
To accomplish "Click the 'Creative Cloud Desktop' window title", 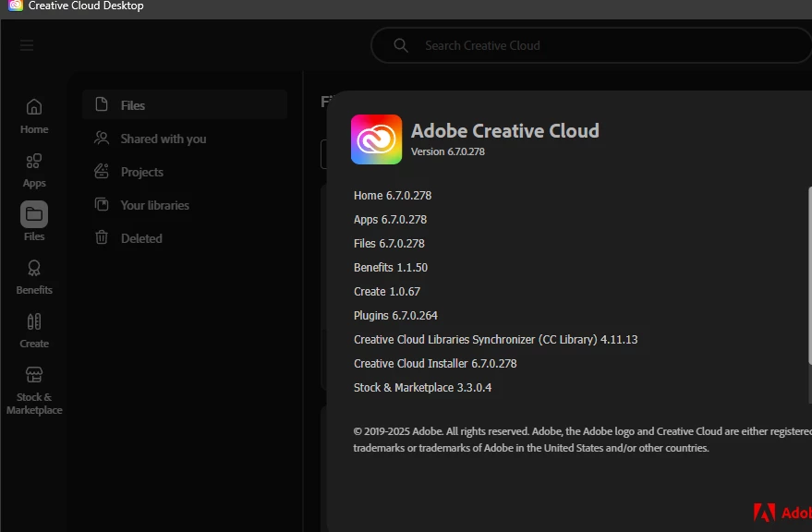I will tap(86, 6).
